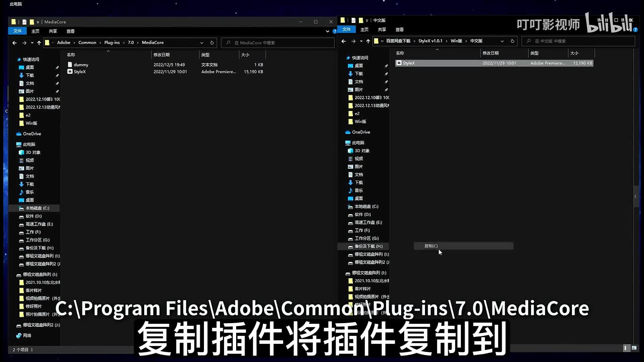Open 共享 tab in 中文版 window
644x362 pixels.
382,29
